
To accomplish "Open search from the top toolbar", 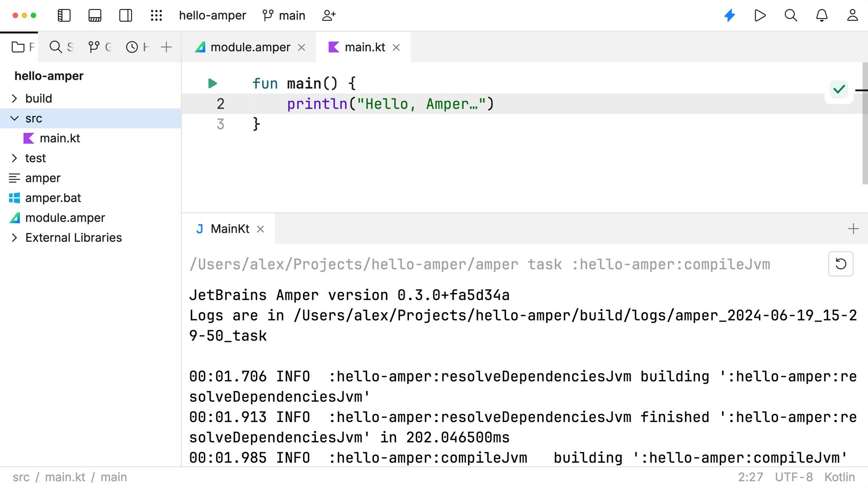I will coord(791,15).
